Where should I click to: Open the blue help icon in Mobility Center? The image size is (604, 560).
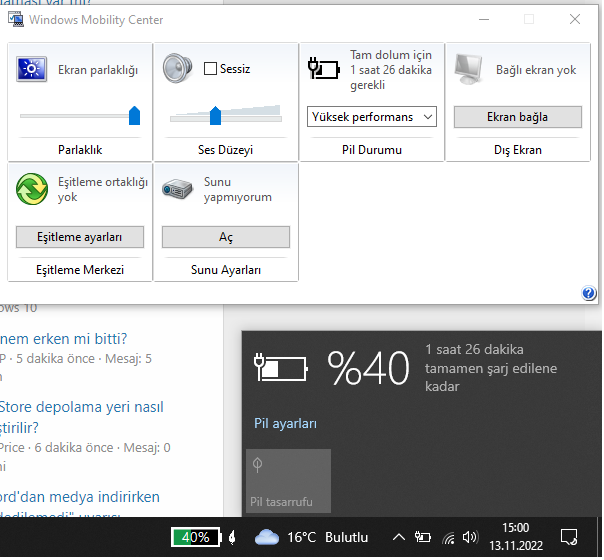click(x=589, y=294)
